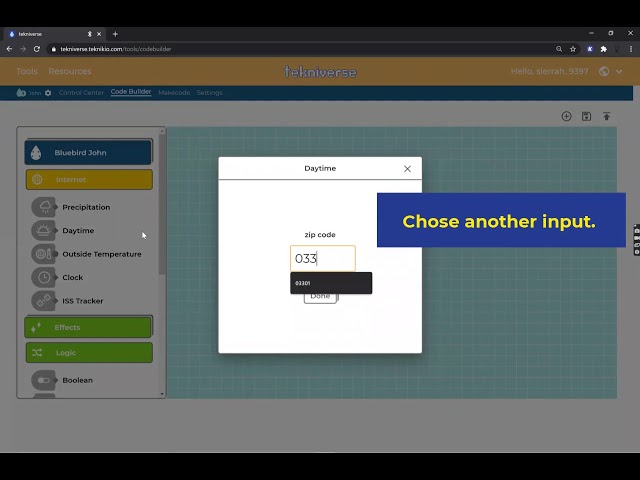Click the Outside Temperature label

tap(102, 254)
